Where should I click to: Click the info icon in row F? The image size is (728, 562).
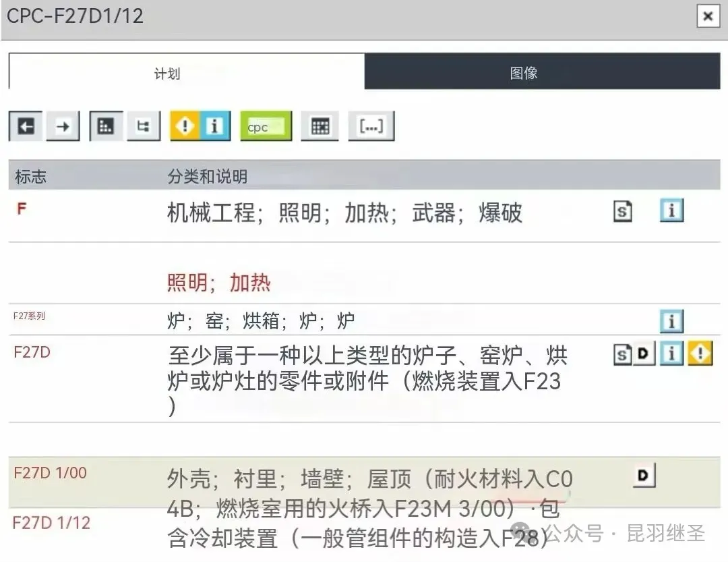click(x=671, y=211)
